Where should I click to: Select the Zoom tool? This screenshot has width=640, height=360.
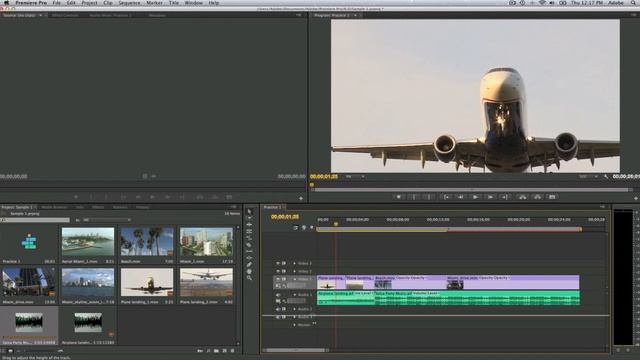(249, 278)
